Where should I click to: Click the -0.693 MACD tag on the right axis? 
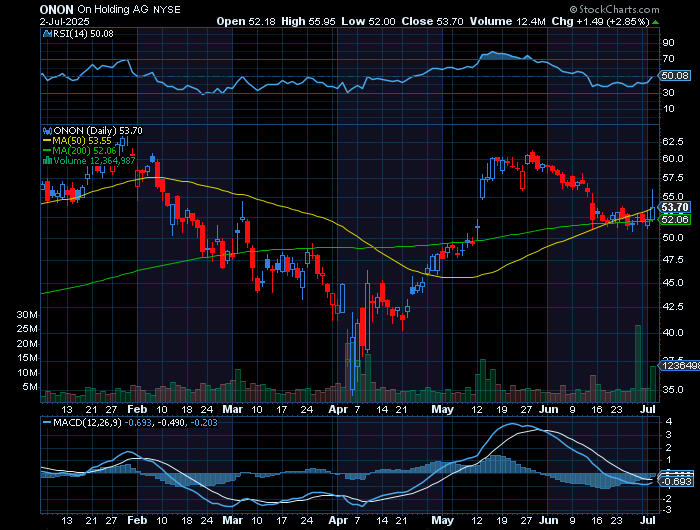pyautogui.click(x=676, y=482)
